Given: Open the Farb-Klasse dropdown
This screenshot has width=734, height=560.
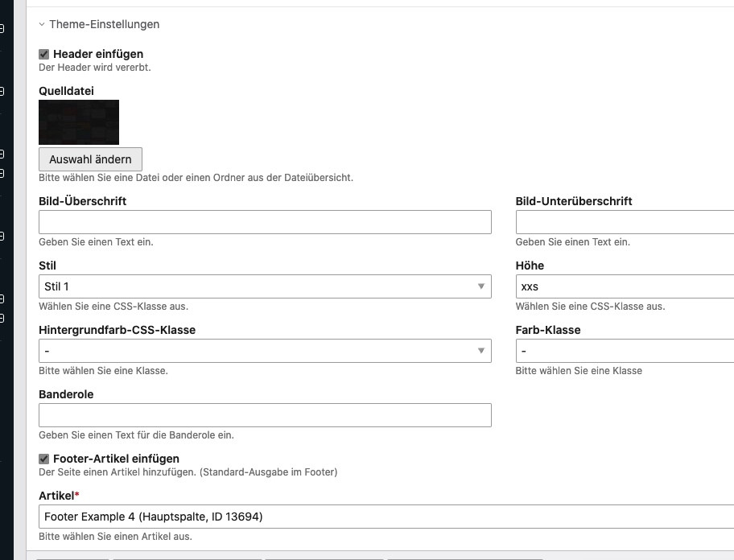Looking at the screenshot, I should pos(625,352).
